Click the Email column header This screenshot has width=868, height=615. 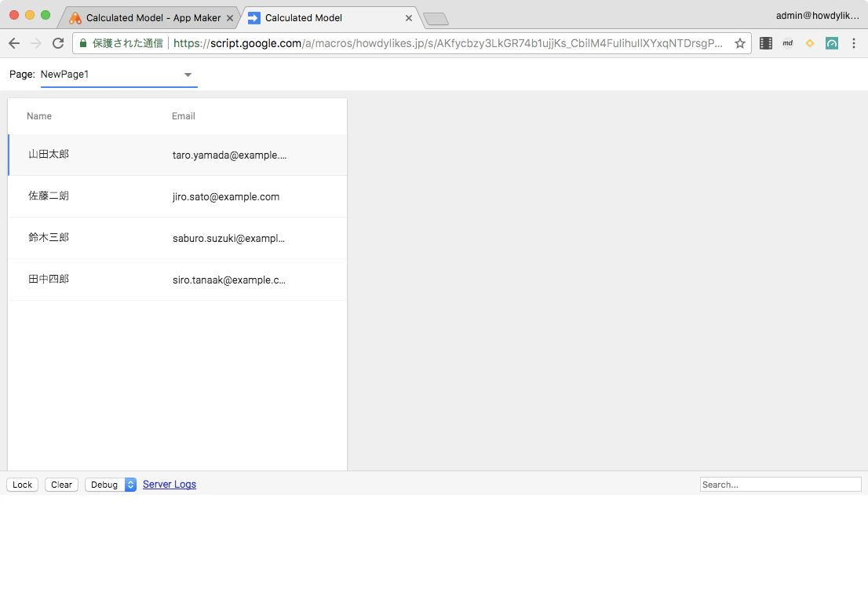pyautogui.click(x=183, y=115)
